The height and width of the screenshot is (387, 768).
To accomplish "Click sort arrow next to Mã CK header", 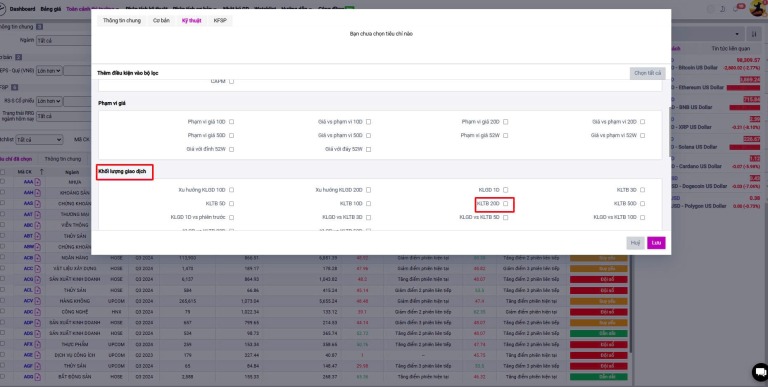I will pos(41,171).
